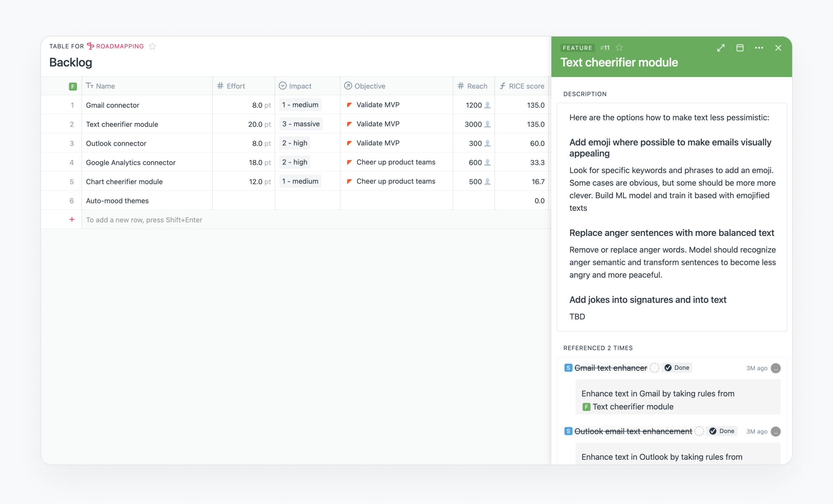
Task: Click the person icon next to Reach 1200
Action: click(x=487, y=105)
